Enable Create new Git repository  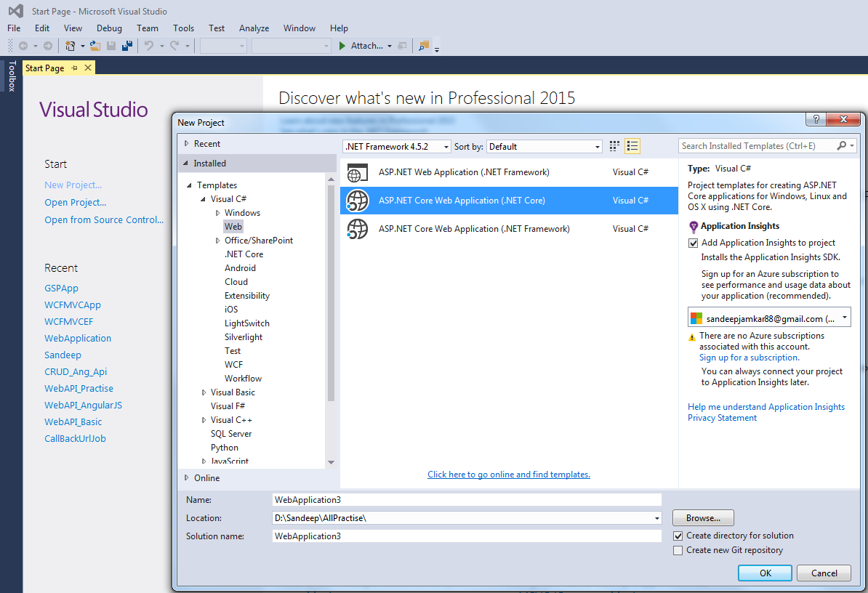tap(678, 550)
